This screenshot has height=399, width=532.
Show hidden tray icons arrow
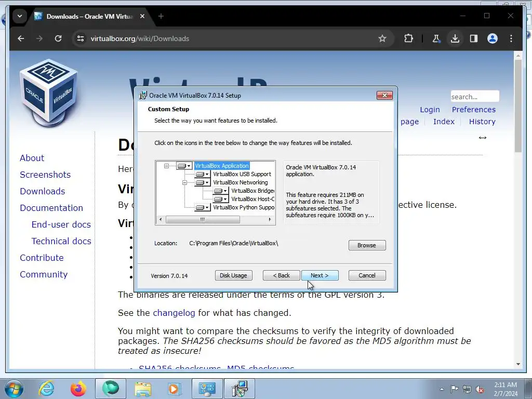point(442,390)
